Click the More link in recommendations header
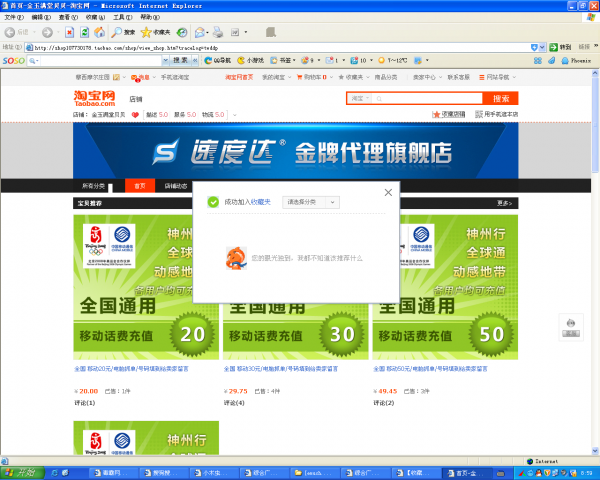 click(x=504, y=203)
